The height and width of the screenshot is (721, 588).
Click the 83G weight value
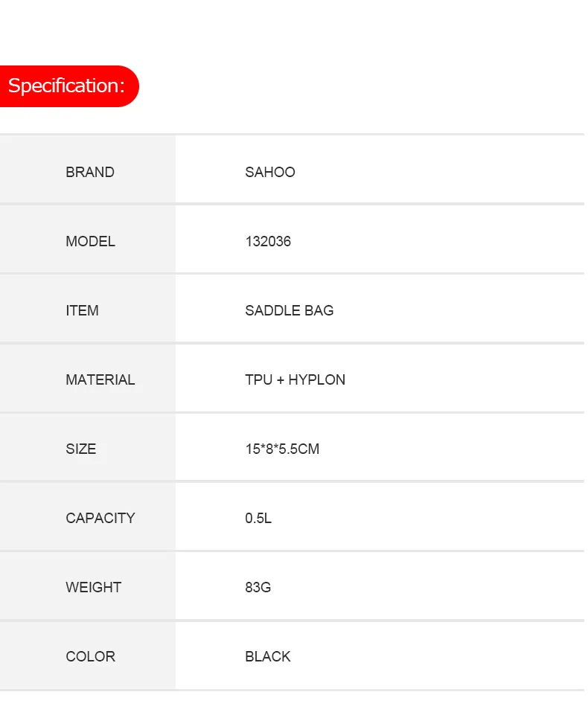tap(258, 587)
